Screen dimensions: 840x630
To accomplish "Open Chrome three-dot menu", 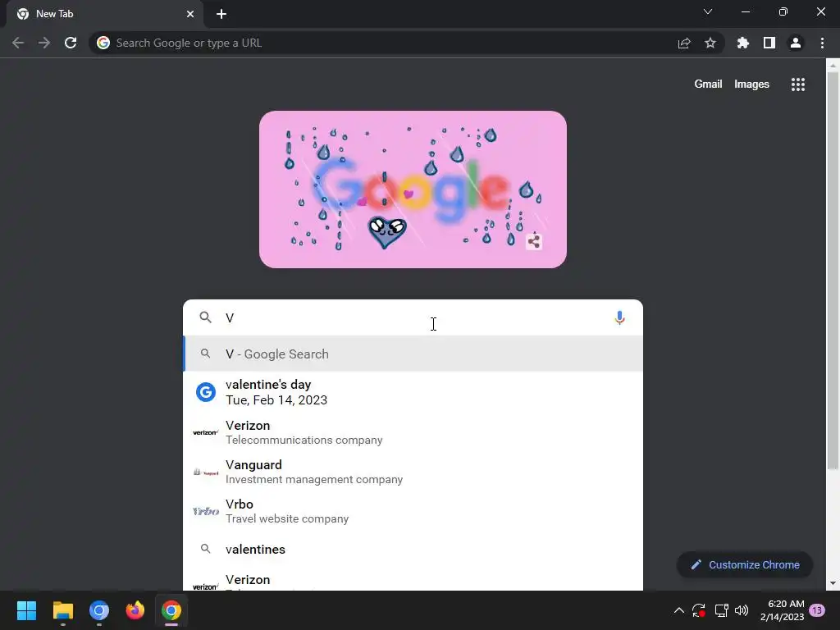I will point(822,43).
